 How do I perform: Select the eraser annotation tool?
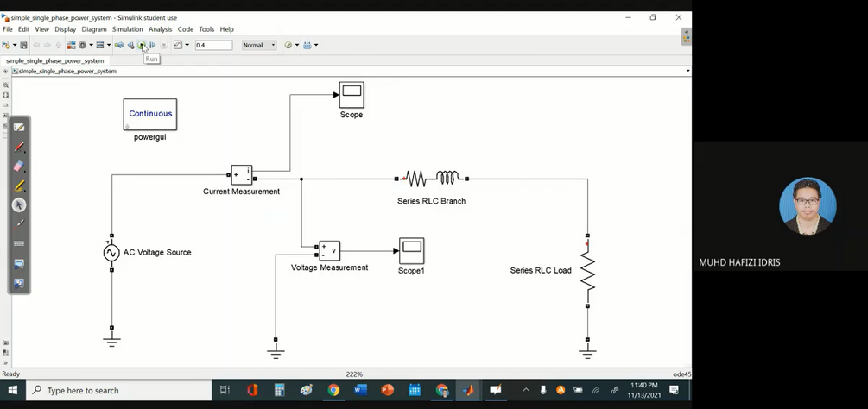click(19, 166)
